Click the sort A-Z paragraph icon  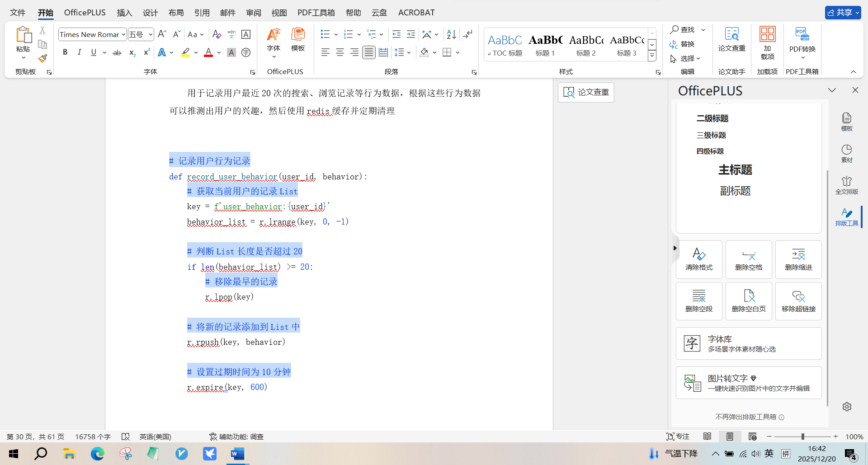pyautogui.click(x=451, y=34)
